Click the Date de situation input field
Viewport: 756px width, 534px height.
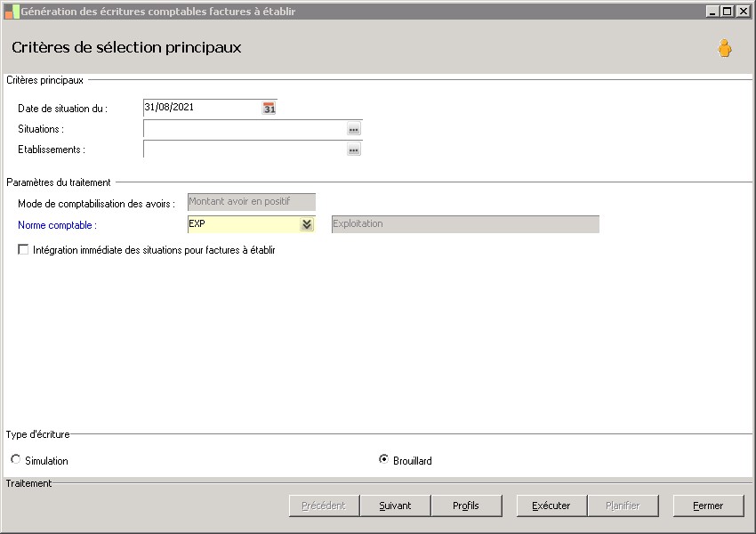tap(201, 108)
